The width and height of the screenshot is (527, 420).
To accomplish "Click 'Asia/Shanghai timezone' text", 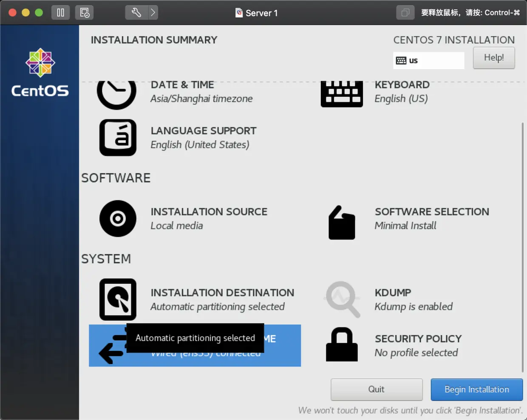I will [201, 99].
